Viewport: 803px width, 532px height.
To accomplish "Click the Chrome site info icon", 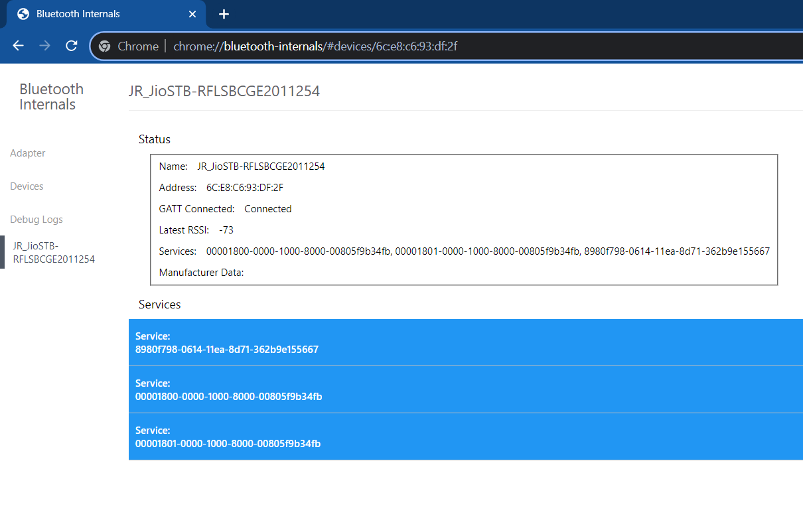I will (104, 46).
